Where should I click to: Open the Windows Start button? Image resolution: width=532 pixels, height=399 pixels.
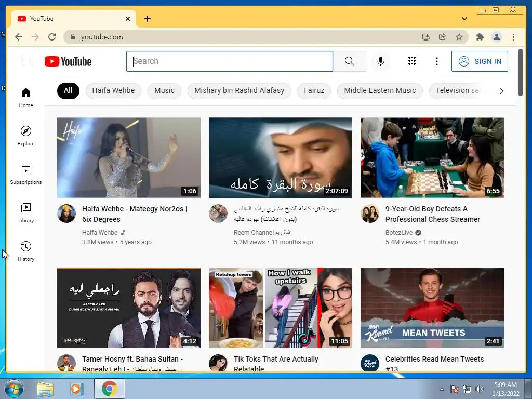pos(14,389)
